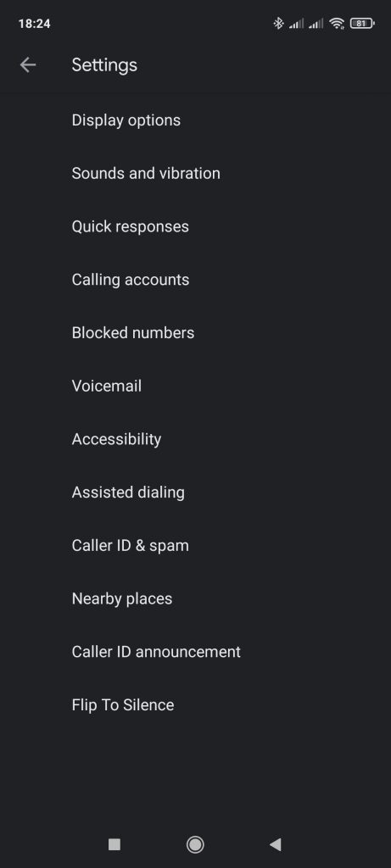Open Flip To Silence option

point(195,704)
